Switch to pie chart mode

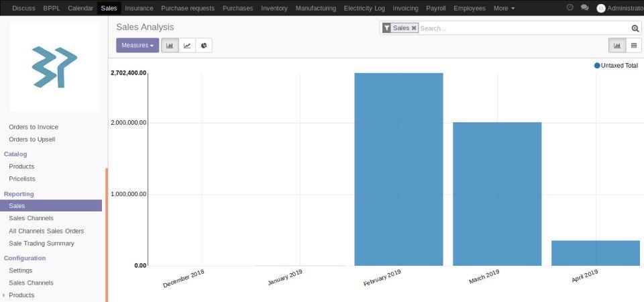pyautogui.click(x=204, y=46)
